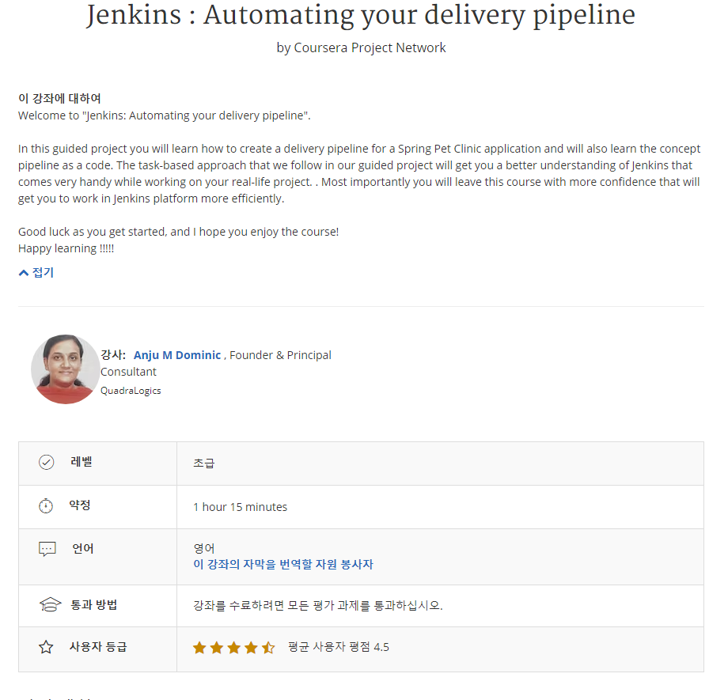
Task: Click the 레벨 row label
Action: (x=82, y=462)
